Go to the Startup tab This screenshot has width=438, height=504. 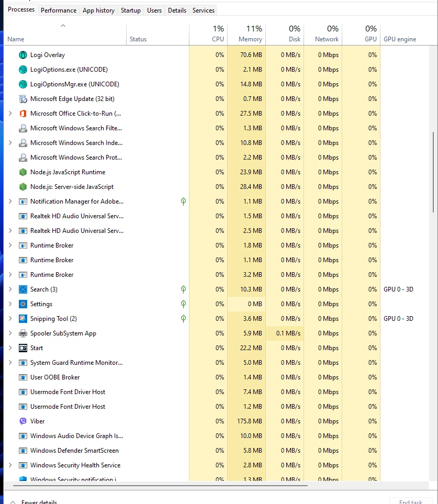point(130,10)
